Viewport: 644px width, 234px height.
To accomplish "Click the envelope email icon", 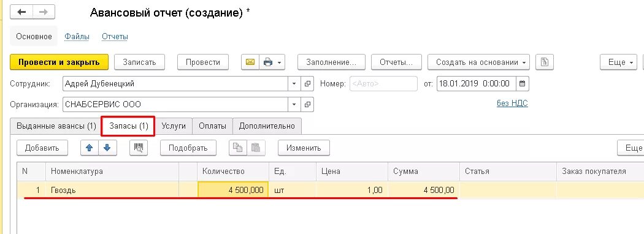I will pyautogui.click(x=250, y=62).
